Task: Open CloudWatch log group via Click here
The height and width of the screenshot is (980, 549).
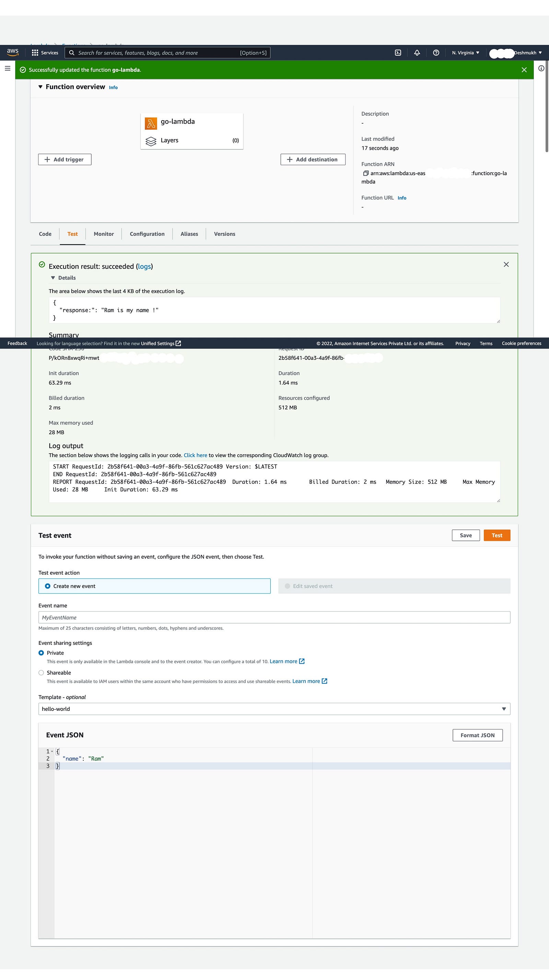Action: (x=196, y=455)
